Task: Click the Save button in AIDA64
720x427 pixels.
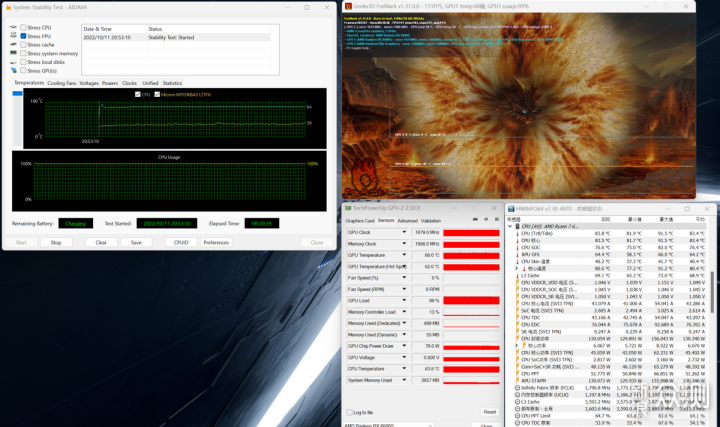Action: point(136,242)
